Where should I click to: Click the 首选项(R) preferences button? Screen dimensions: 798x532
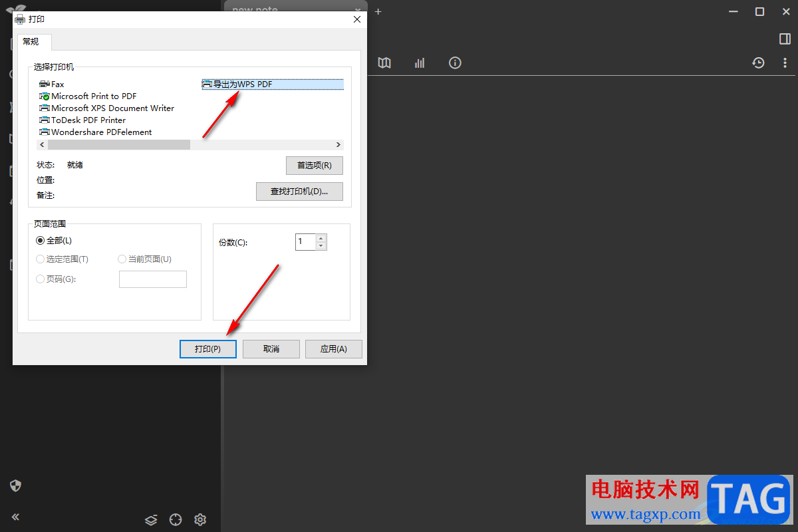point(315,166)
